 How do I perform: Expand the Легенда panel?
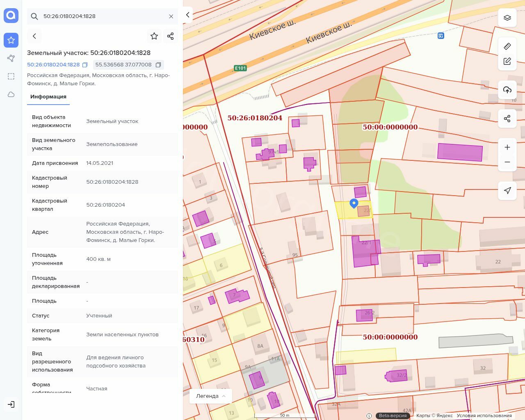click(211, 396)
